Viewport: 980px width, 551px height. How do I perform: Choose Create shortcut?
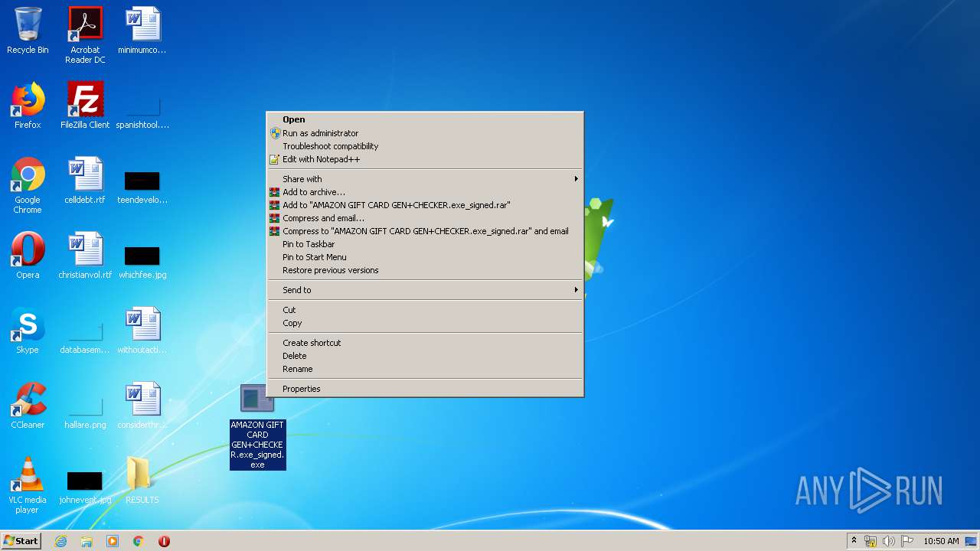pos(425,343)
